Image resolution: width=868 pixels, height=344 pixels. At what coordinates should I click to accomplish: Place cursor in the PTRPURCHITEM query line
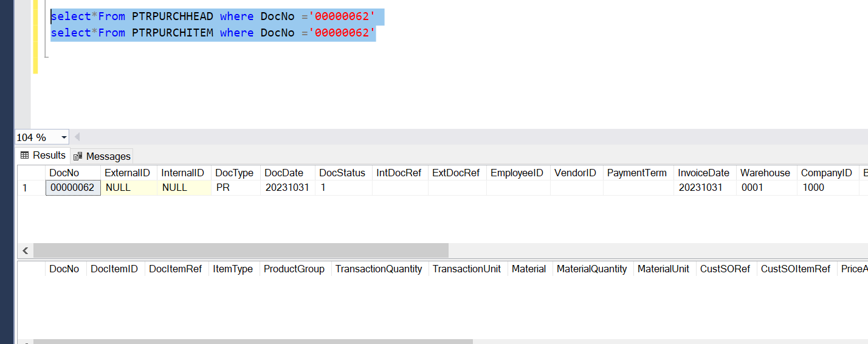(x=213, y=33)
